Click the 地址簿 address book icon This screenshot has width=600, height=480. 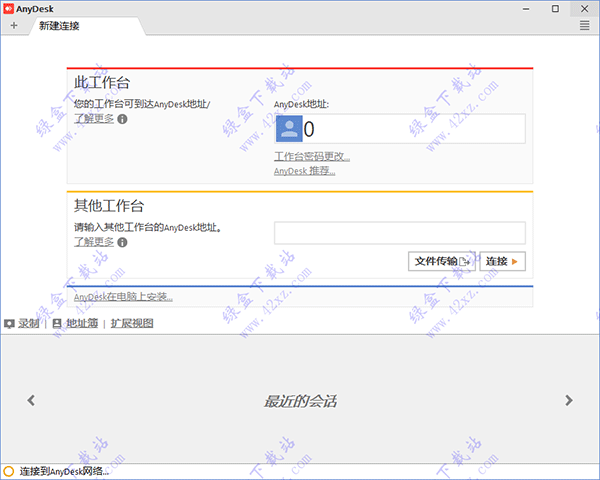click(x=57, y=324)
